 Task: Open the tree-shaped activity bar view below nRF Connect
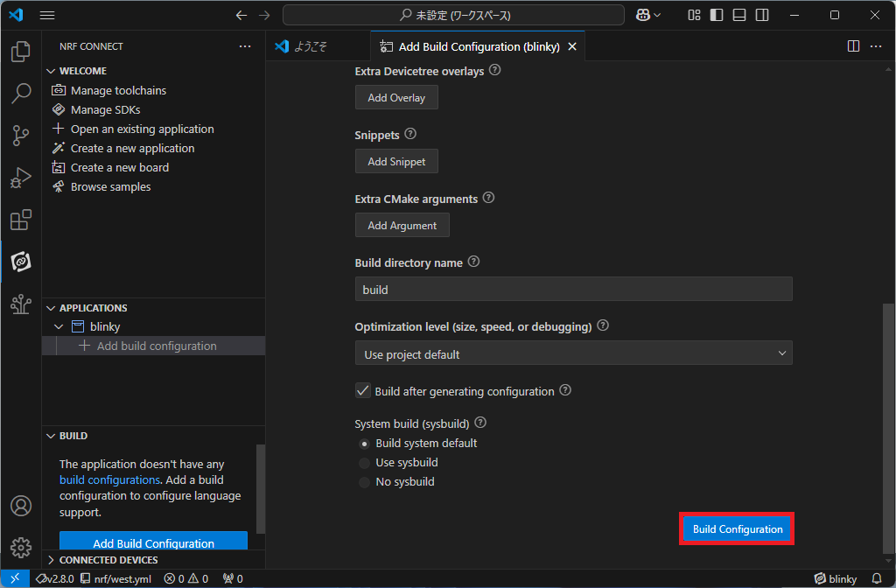coord(21,304)
